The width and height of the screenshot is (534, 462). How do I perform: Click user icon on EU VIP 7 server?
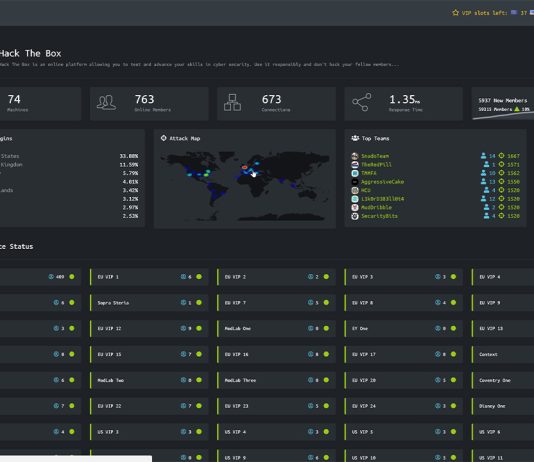coord(310,302)
